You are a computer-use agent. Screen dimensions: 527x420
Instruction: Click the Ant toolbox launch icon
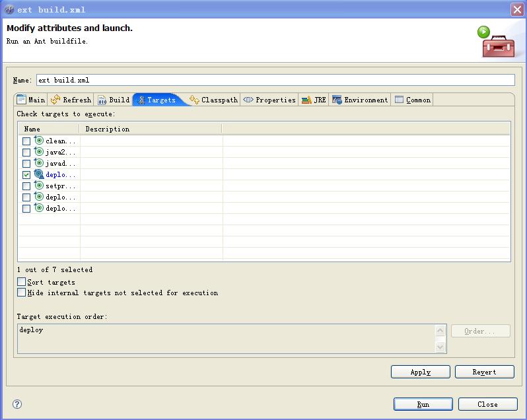496,42
